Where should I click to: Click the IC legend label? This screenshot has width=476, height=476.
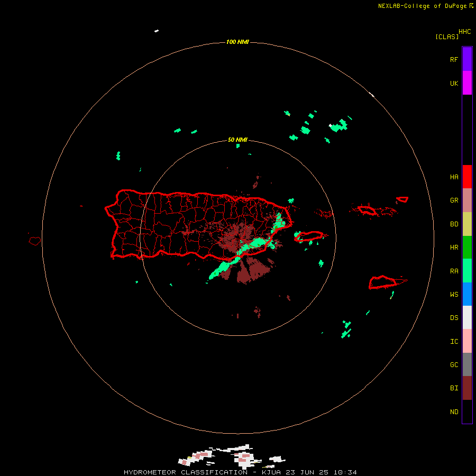(x=454, y=341)
